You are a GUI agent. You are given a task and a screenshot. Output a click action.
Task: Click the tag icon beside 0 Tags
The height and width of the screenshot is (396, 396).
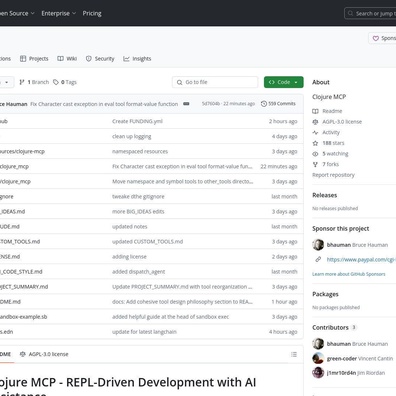coord(56,82)
